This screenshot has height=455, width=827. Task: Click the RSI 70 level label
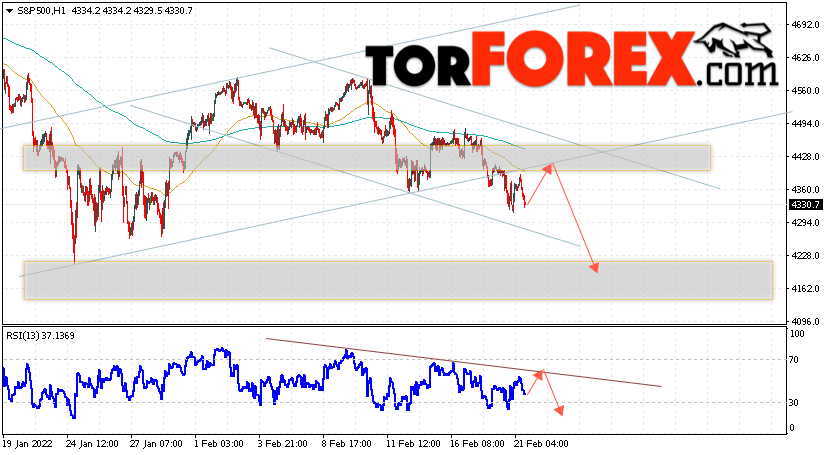tap(794, 360)
